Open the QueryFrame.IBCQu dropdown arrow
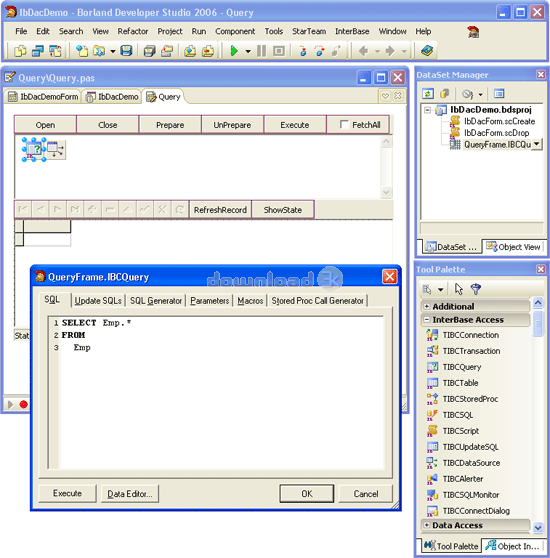Image resolution: width=550 pixels, height=558 pixels. (536, 144)
